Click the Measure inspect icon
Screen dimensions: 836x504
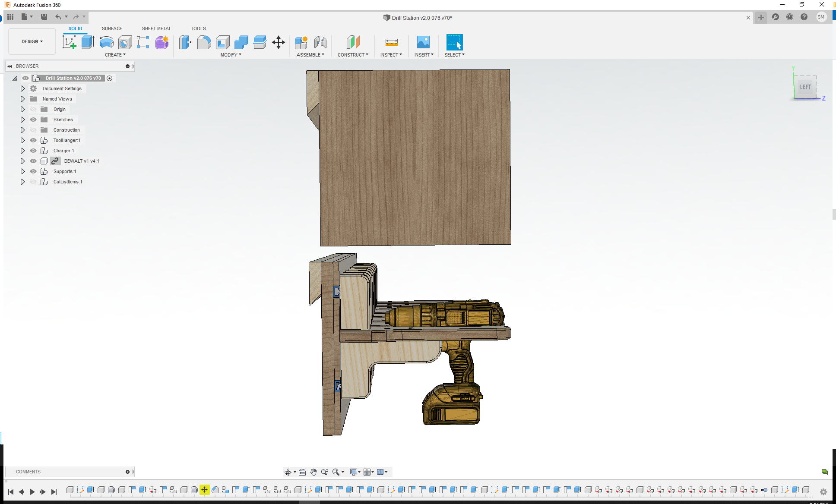coord(391,42)
